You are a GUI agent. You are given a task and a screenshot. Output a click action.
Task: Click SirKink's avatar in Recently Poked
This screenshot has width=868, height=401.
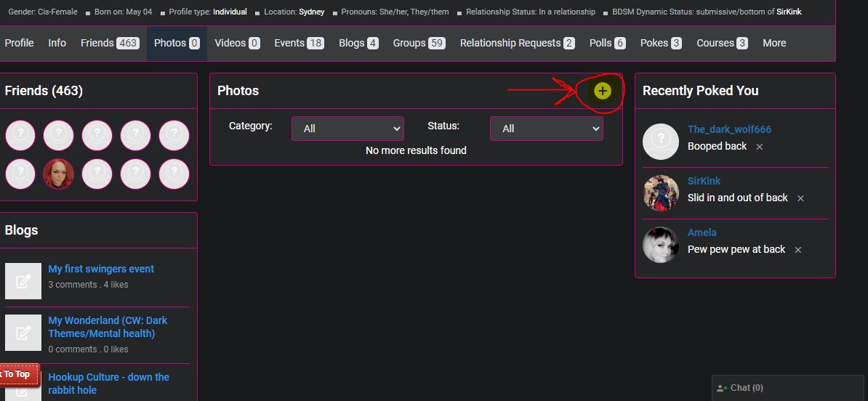(661, 193)
